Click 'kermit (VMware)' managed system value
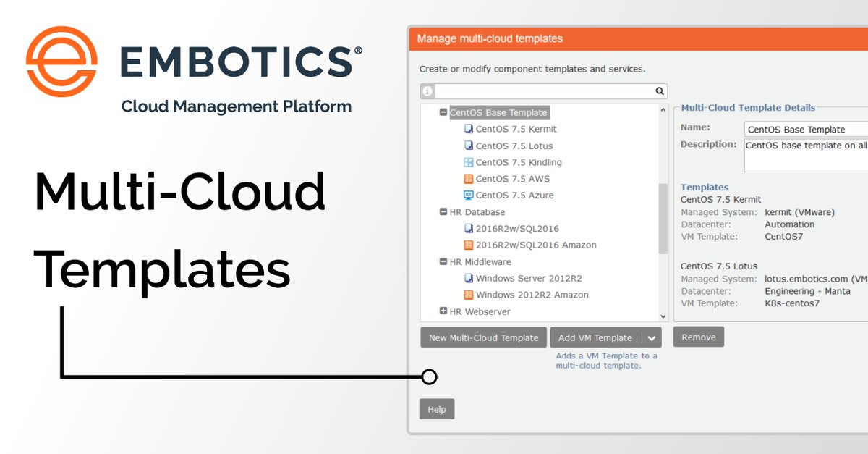Viewport: 868px width, 454px height. coord(799,213)
